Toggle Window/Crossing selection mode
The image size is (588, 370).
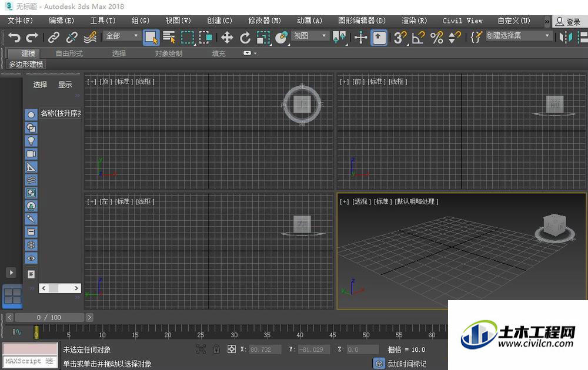click(205, 38)
